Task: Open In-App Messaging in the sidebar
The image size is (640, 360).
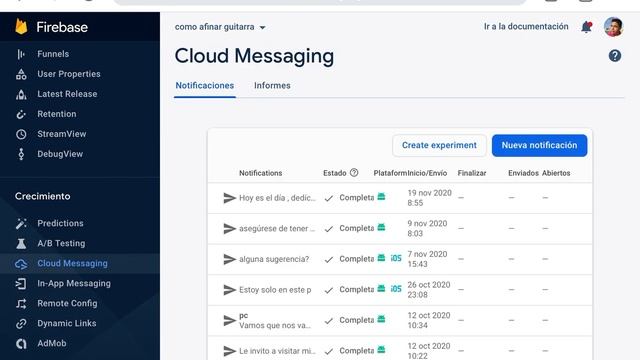Action: pos(74,283)
